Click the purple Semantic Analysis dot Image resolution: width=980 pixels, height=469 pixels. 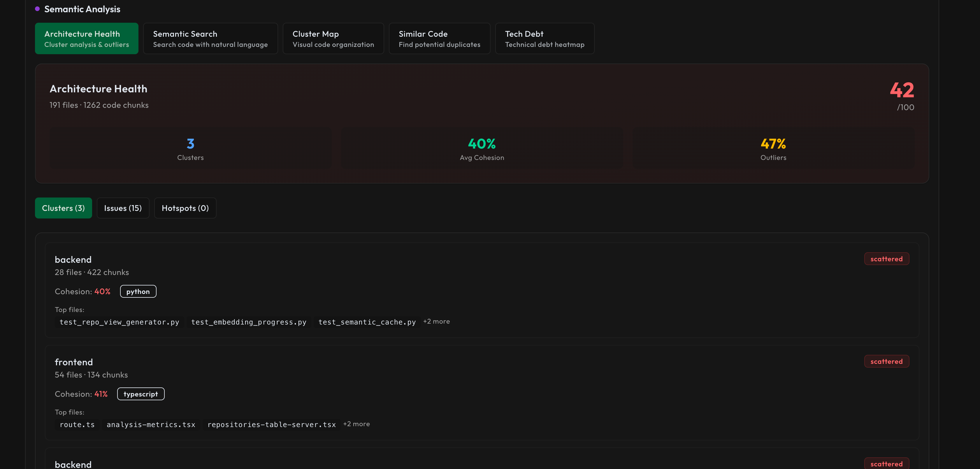pos(37,9)
